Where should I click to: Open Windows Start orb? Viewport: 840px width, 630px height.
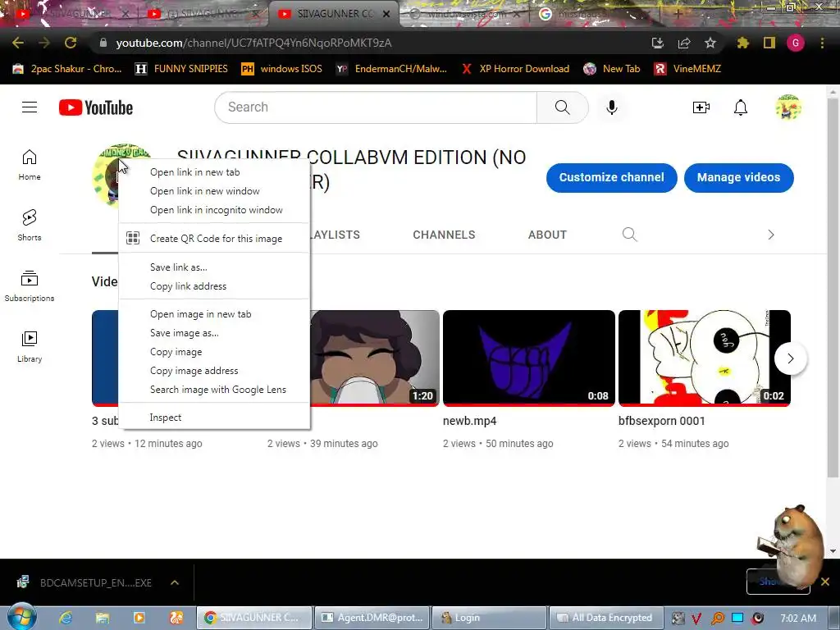pos(21,617)
